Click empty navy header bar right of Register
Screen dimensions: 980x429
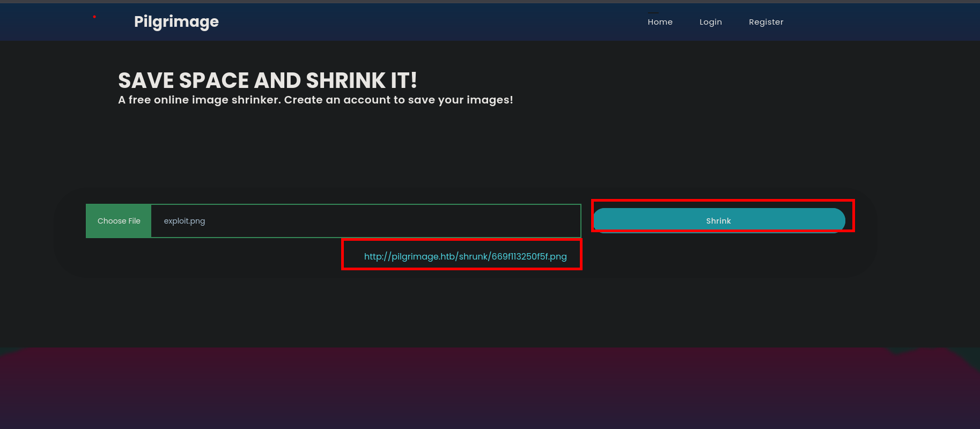tap(880, 22)
